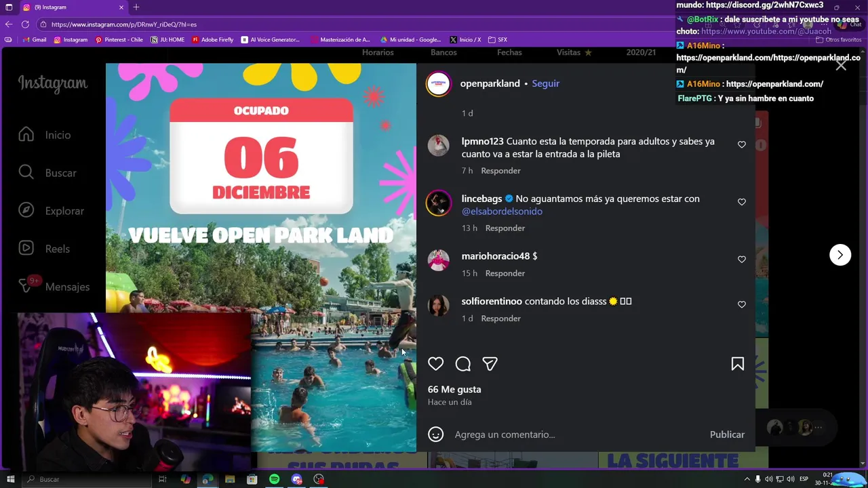This screenshot has width=868, height=488.
Task: Like lincebags's comment
Action: pos(742,202)
